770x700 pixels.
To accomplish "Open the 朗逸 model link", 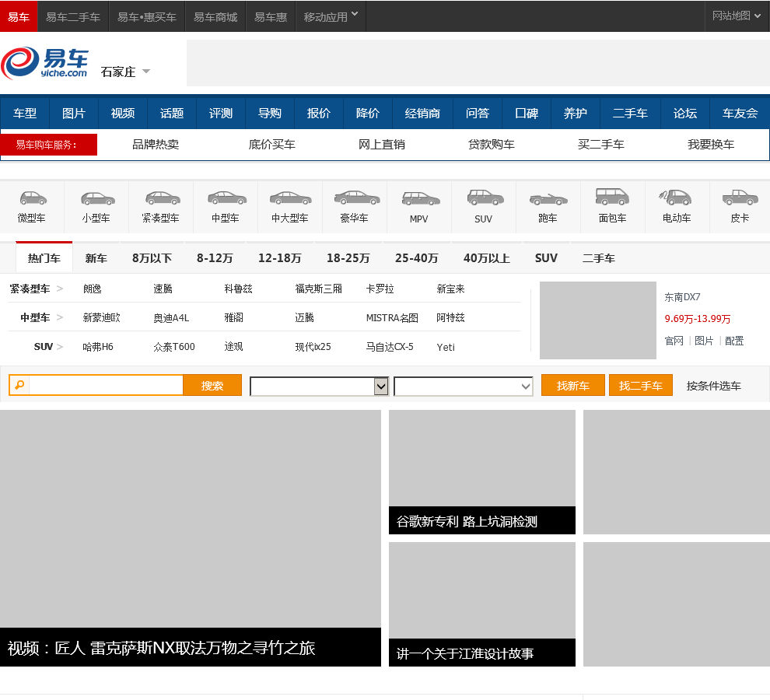I will (93, 289).
